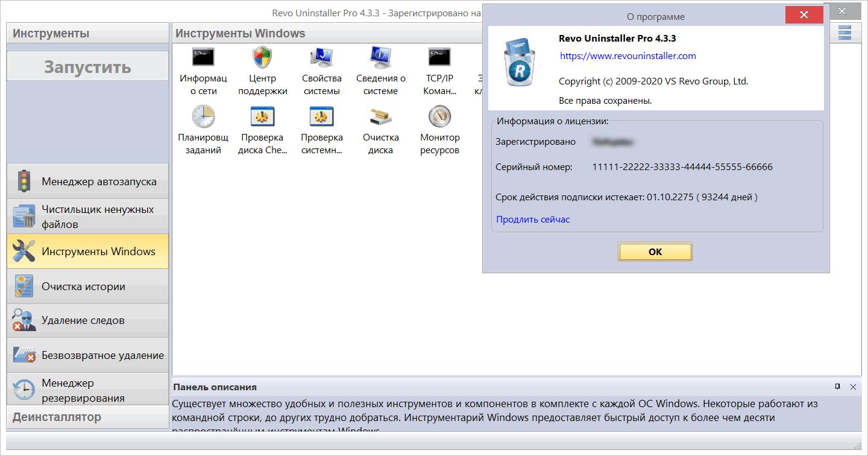The image size is (868, 456).
Task: Pin the Панель описания panel
Action: coord(837,387)
